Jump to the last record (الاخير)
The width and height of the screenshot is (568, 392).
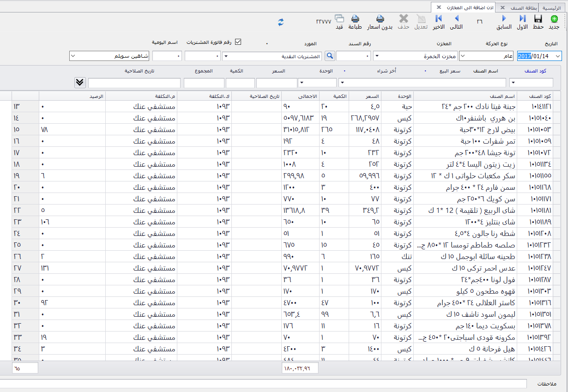pos(439,19)
